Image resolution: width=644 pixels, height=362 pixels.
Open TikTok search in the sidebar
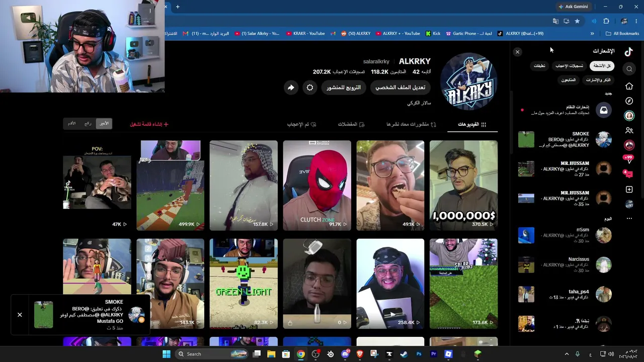tap(629, 68)
